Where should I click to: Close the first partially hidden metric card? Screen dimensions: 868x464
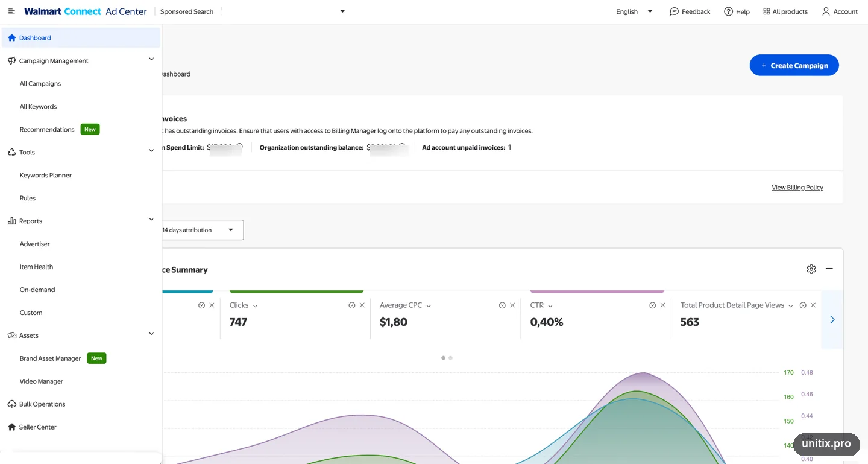tap(212, 305)
